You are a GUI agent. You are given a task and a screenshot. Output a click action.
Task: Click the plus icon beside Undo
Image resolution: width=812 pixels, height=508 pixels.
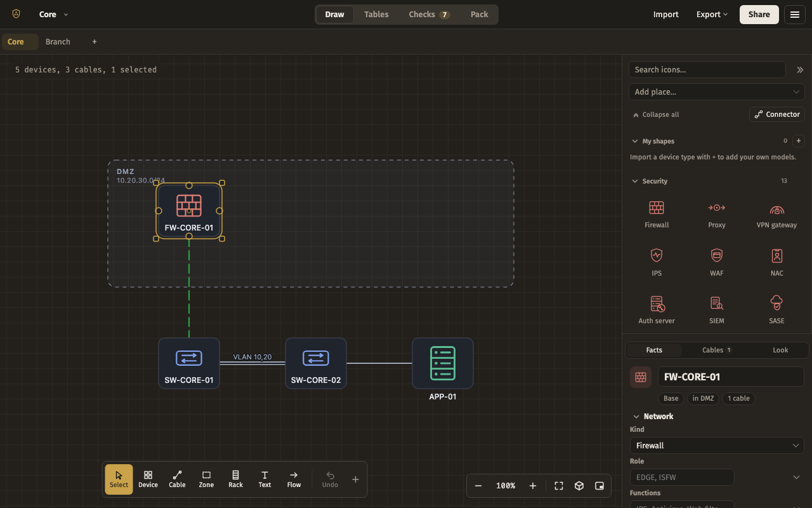pos(355,479)
